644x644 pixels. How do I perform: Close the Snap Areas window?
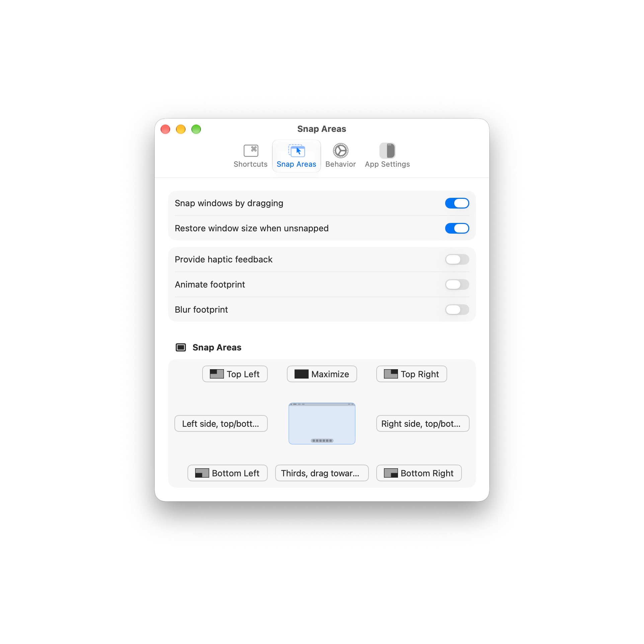click(x=165, y=129)
